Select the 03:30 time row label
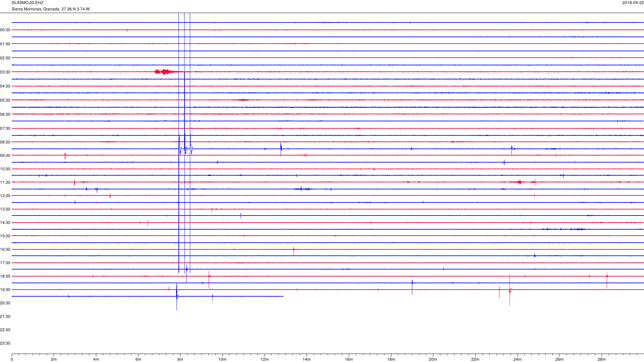This screenshot has height=362, width=644. click(x=5, y=72)
